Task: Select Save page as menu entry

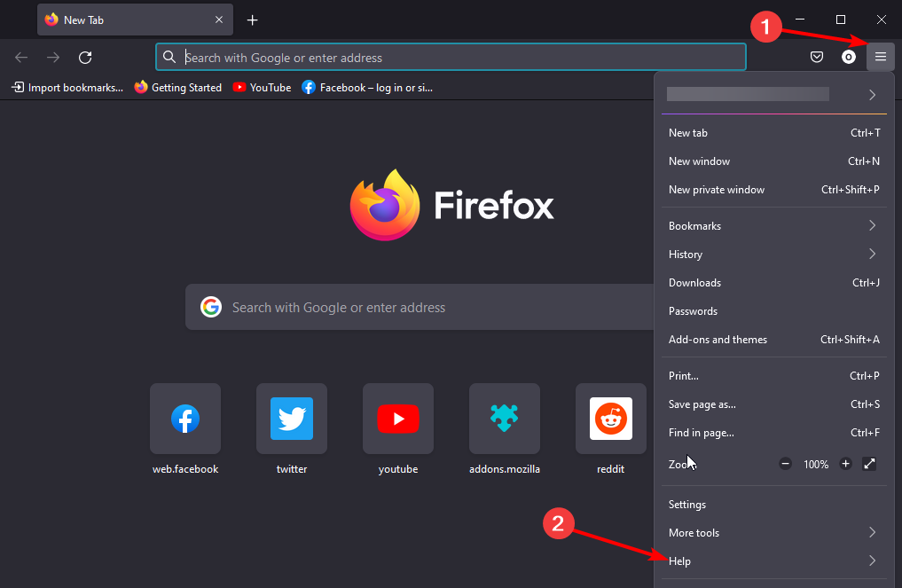Action: click(773, 404)
